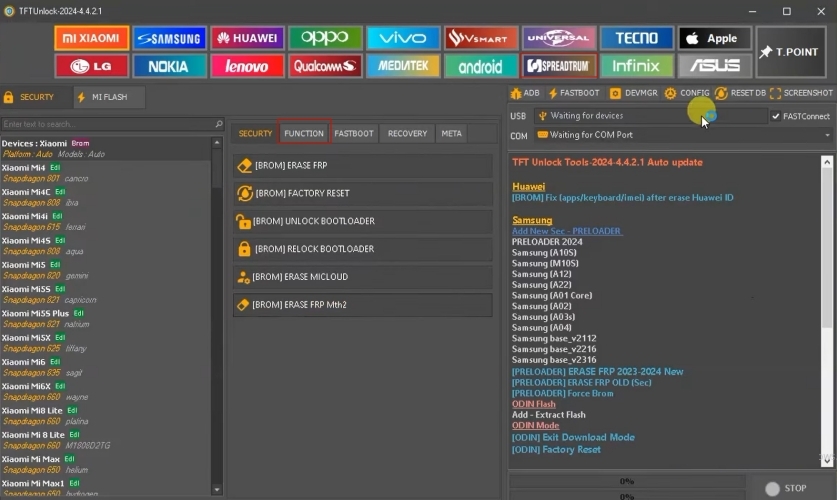Choose the Lenovo brand button
The image size is (837, 500).
[247, 66]
